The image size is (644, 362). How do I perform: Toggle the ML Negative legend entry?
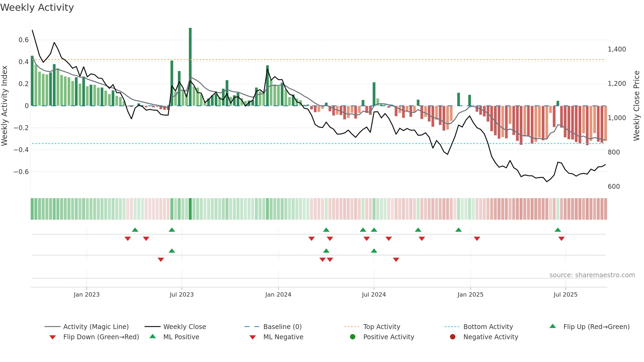point(276,337)
